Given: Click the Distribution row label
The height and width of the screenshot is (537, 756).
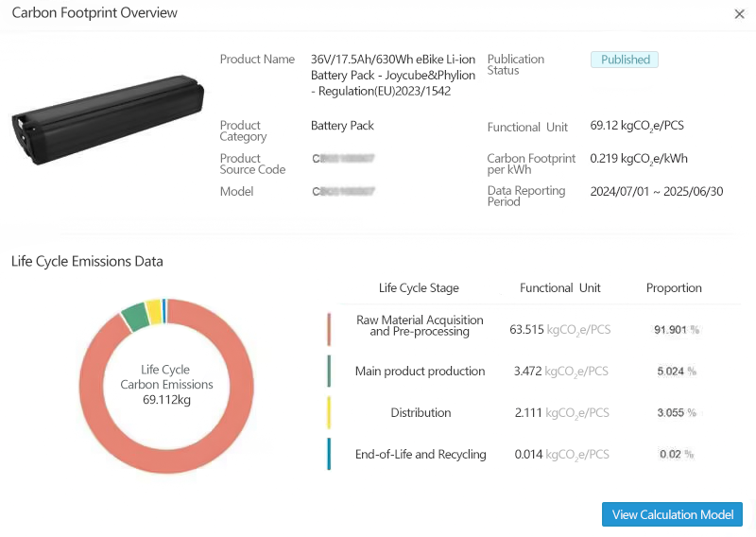Looking at the screenshot, I should [x=421, y=413].
